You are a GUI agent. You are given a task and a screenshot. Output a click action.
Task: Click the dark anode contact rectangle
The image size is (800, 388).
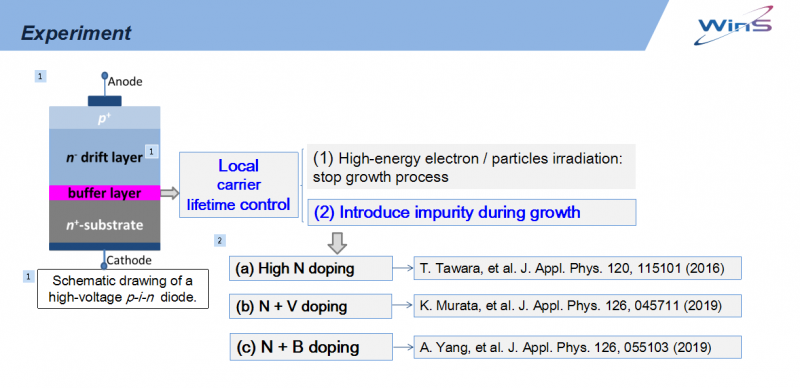[x=105, y=101]
